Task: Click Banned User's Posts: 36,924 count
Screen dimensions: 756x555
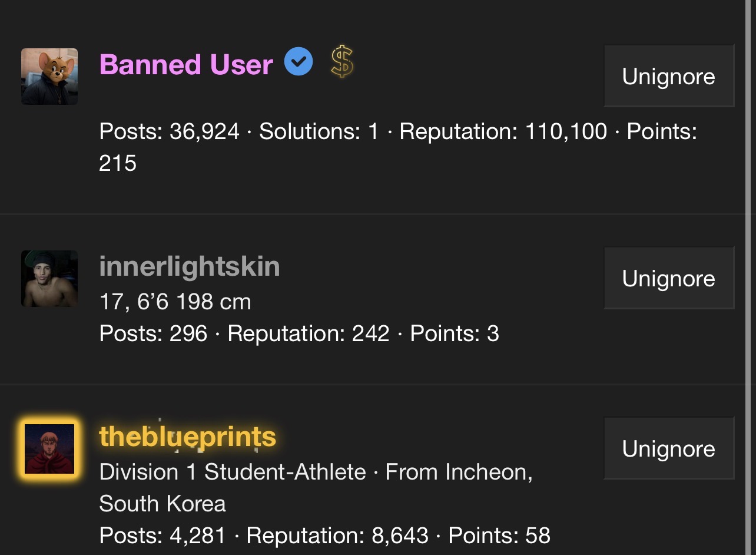Action: click(170, 131)
